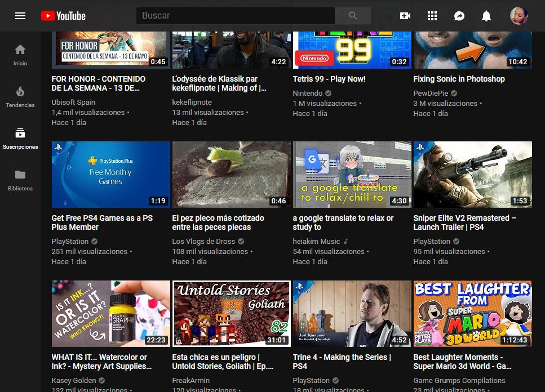The image size is (545, 392).
Task: Open title 'WHAT IS IT... Watercolor or Ink?'
Action: (102, 362)
